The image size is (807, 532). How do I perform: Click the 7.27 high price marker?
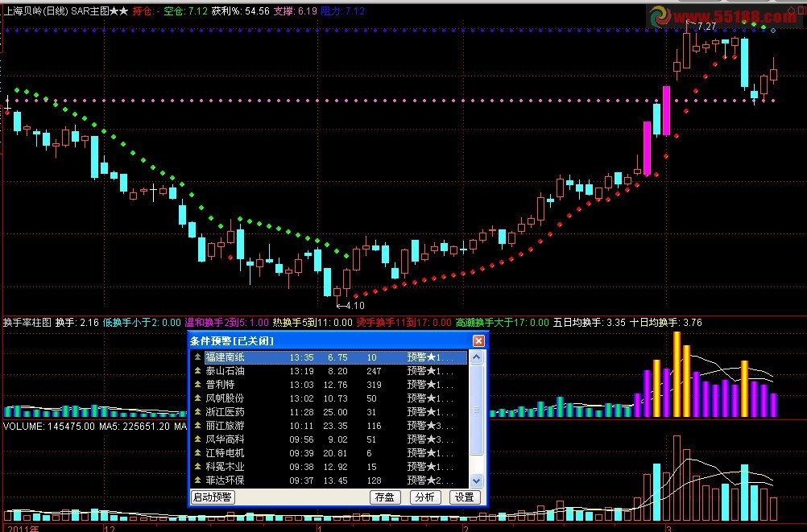coord(706,26)
